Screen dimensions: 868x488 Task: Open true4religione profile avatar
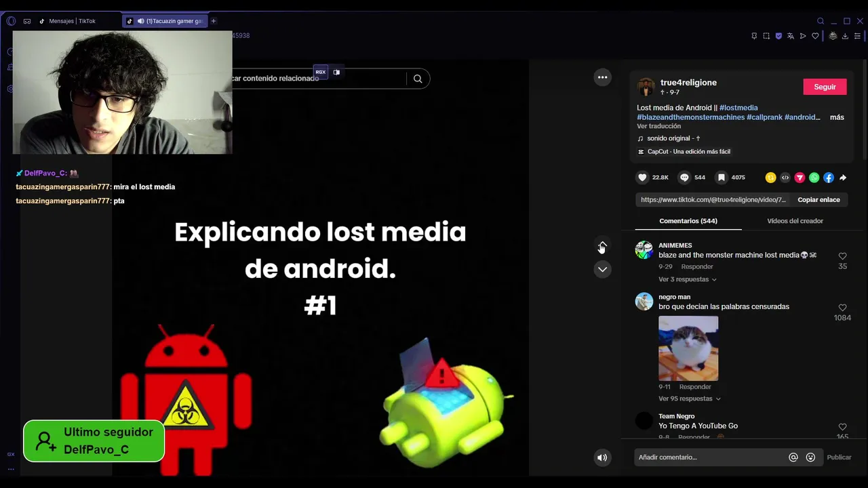pos(646,87)
